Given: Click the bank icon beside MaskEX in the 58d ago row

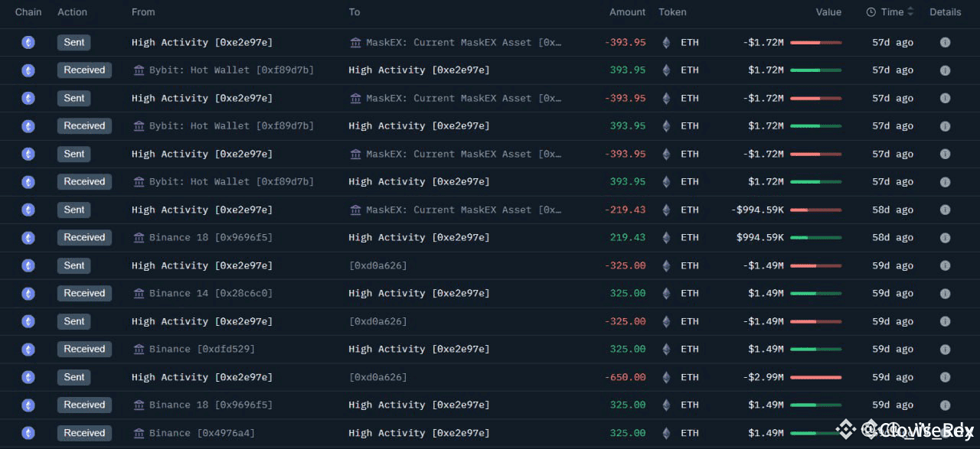Looking at the screenshot, I should point(355,210).
